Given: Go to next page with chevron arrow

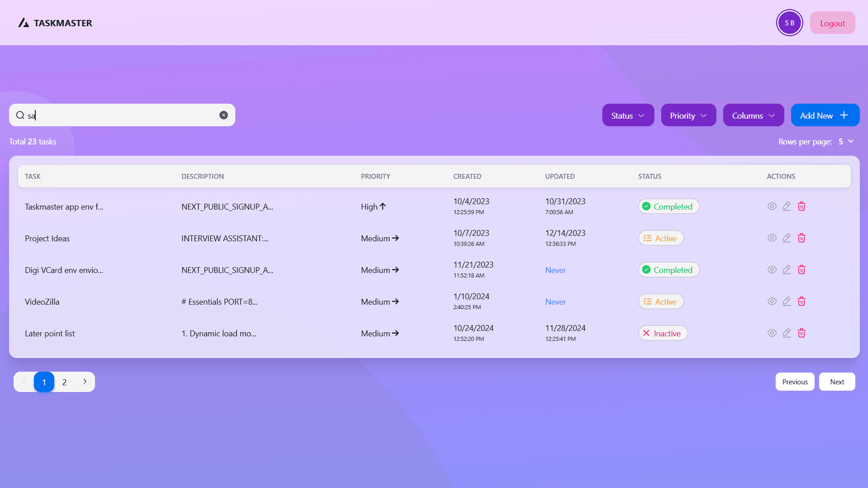Looking at the screenshot, I should pyautogui.click(x=85, y=382).
